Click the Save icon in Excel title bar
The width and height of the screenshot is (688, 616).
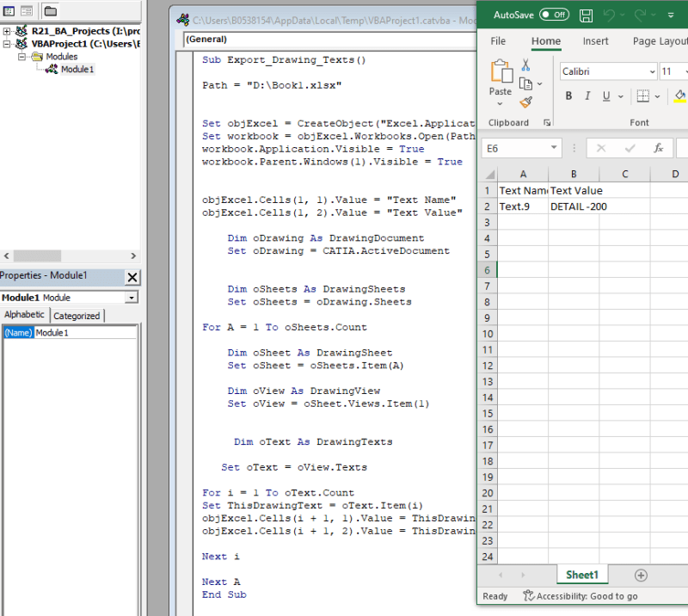coord(586,15)
